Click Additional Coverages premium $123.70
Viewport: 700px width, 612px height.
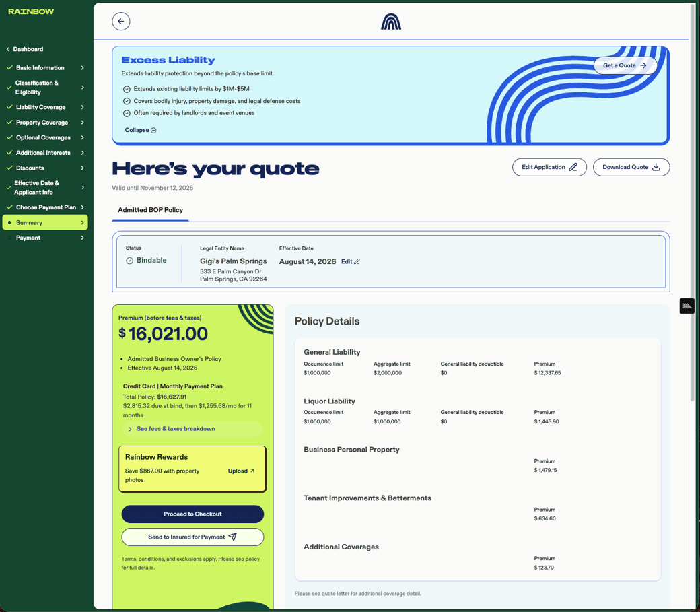click(544, 568)
